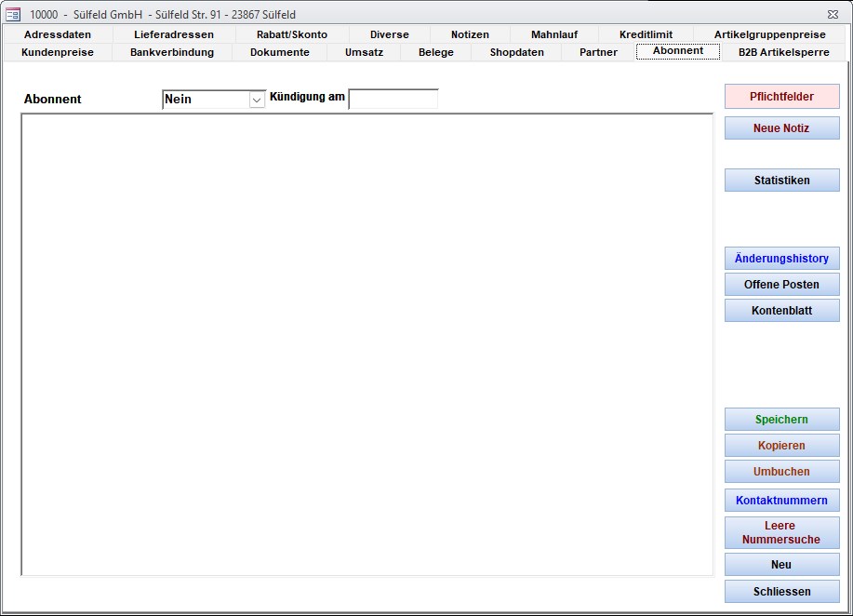Viewport: 853px width, 616px height.
Task: Go to the Bankverbindung tab
Action: (172, 52)
